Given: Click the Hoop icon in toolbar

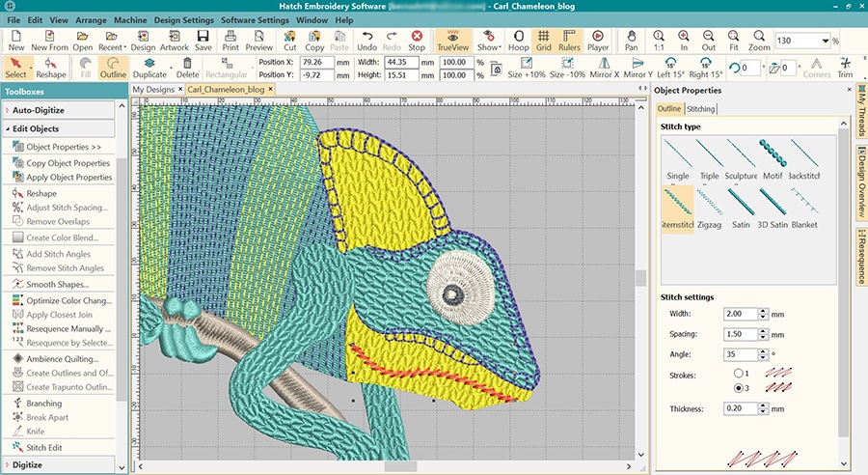Looking at the screenshot, I should tap(518, 40).
